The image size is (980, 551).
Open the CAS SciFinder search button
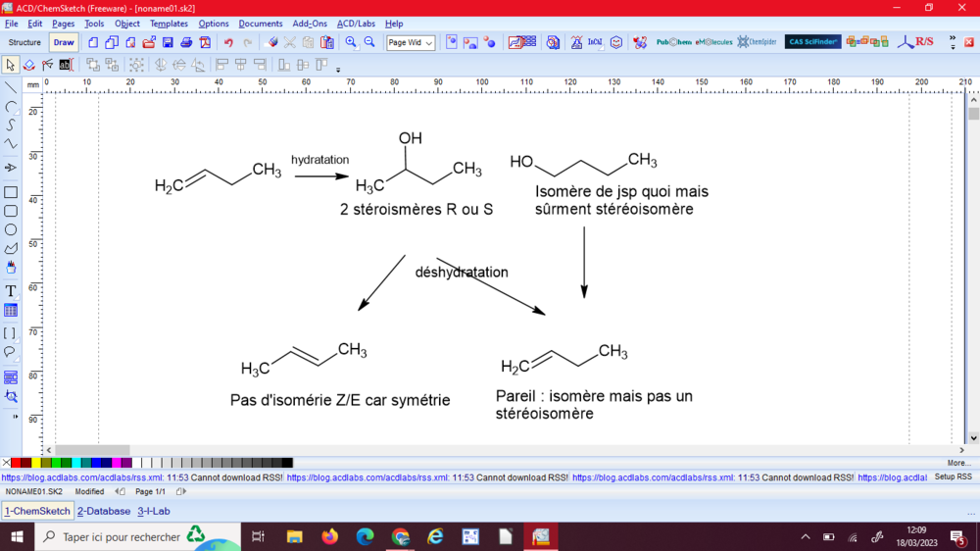(x=812, y=42)
